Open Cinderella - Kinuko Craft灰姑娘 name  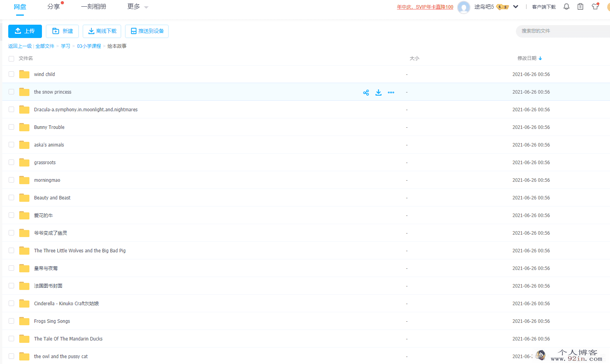(x=66, y=303)
